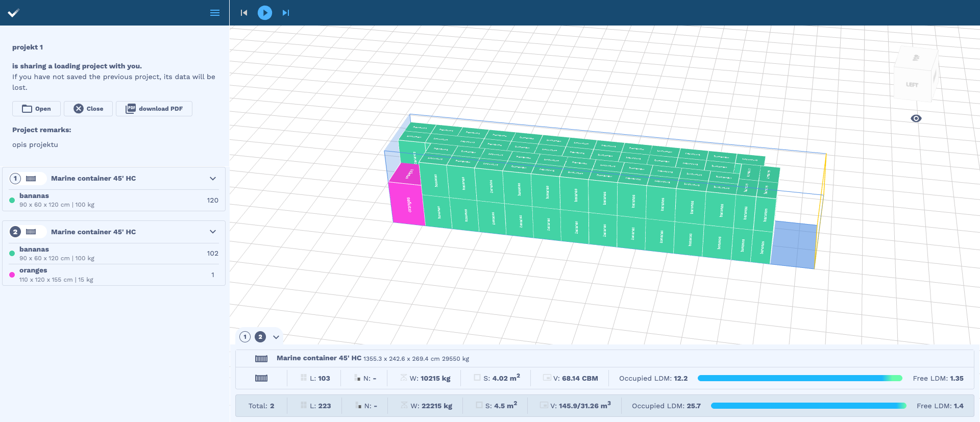Click weight icon showing 10215 kg
The height and width of the screenshot is (422, 980).
point(404,378)
